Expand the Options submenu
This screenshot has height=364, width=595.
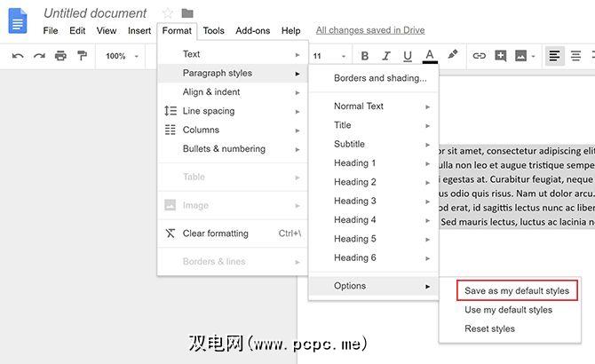374,286
